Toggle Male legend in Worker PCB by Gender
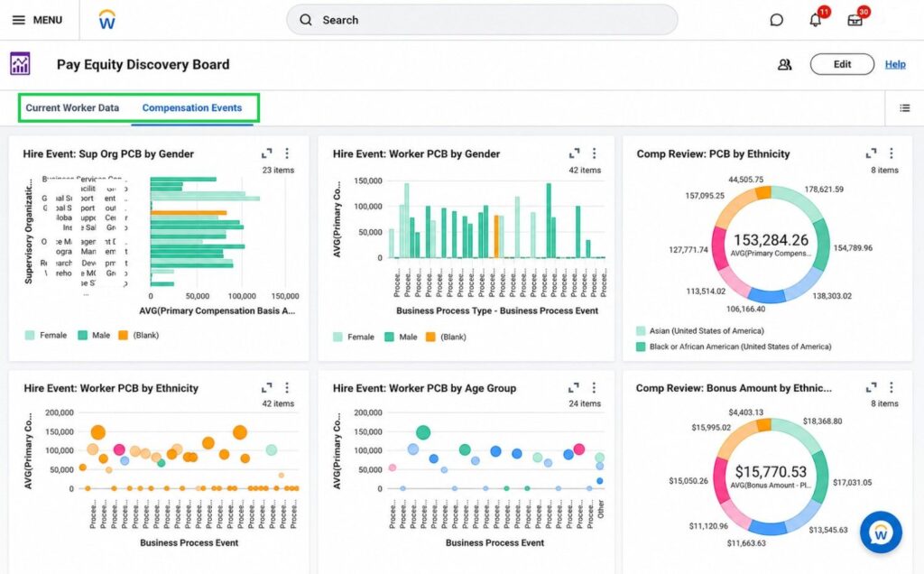 pos(402,337)
